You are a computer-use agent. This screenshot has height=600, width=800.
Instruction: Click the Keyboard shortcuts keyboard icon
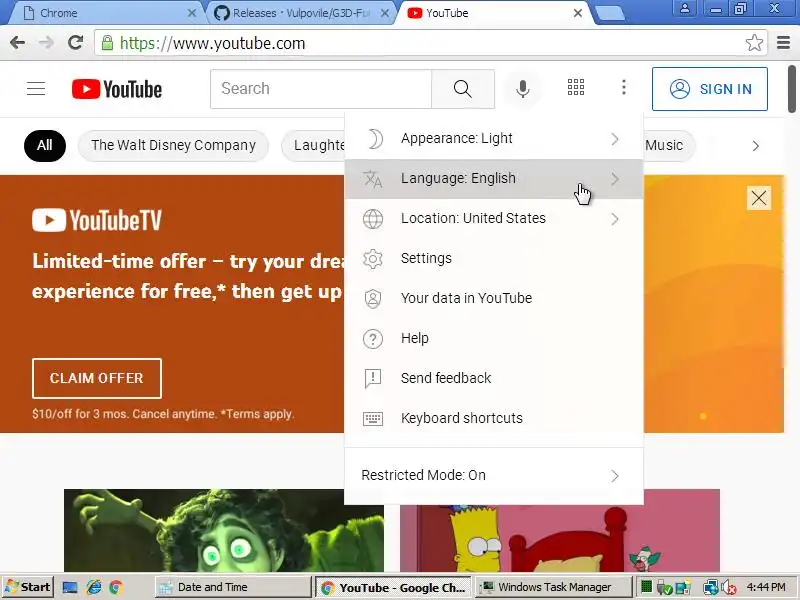tap(373, 419)
